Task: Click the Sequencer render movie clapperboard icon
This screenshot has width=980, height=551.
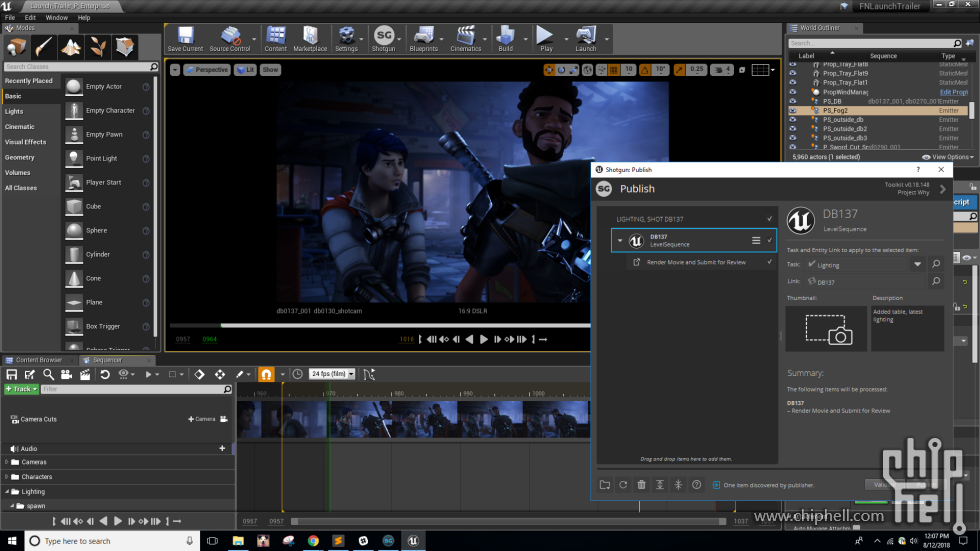Action: point(84,374)
